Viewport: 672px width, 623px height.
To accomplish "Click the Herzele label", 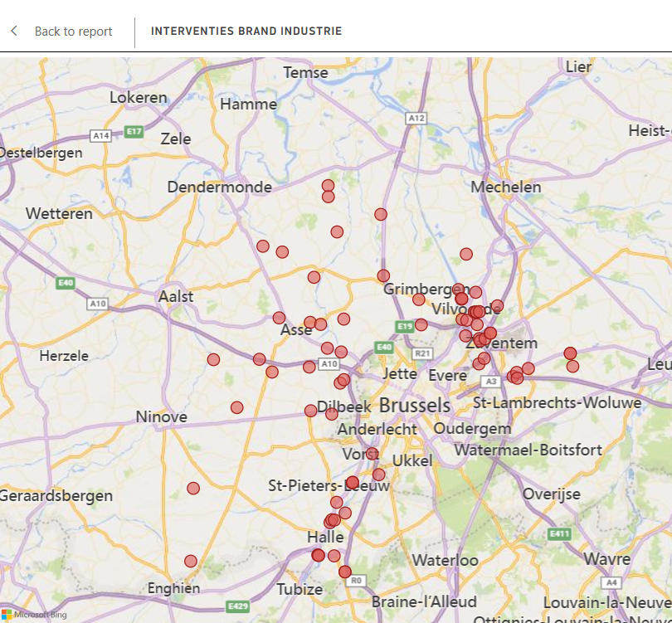I will click(x=64, y=356).
